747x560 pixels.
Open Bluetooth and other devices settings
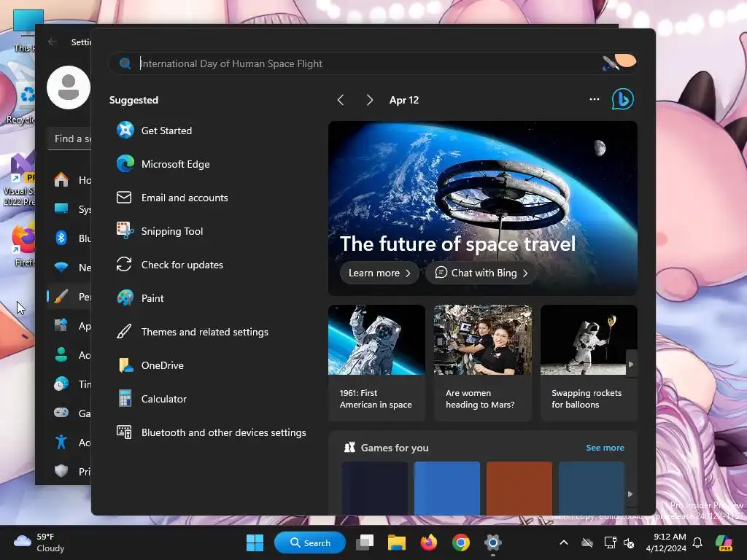click(x=211, y=432)
